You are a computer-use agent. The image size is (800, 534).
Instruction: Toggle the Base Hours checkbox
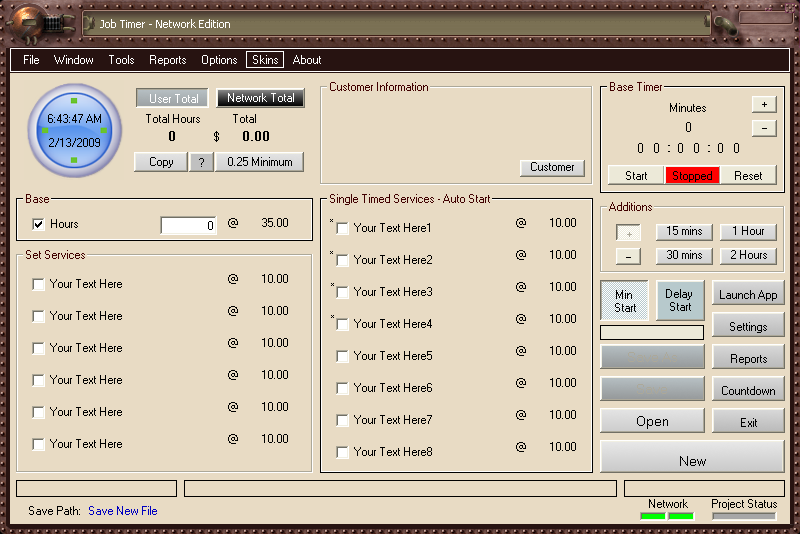click(x=38, y=224)
